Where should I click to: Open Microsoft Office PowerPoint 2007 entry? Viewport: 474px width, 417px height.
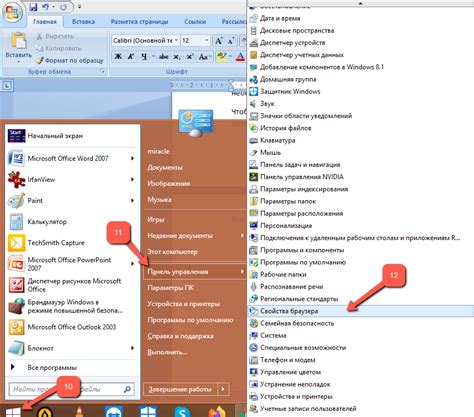tap(72, 264)
